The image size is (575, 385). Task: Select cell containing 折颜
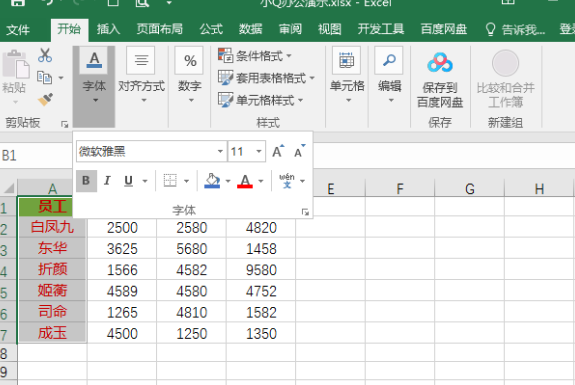click(52, 270)
